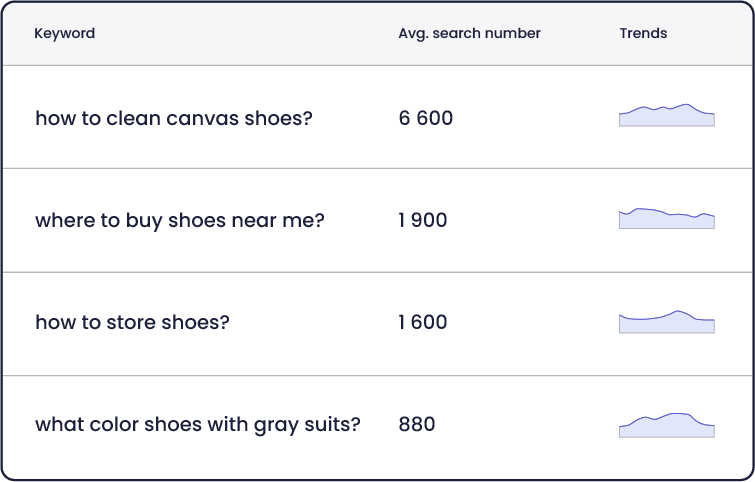
Task: Sort by the Keyword column header
Action: click(x=65, y=33)
